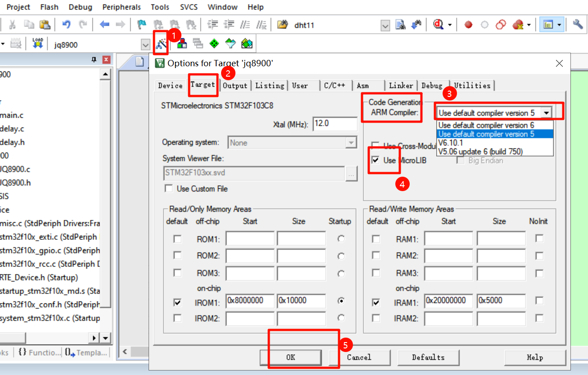588x375 pixels.
Task: Switch to the Linker tab
Action: point(401,86)
